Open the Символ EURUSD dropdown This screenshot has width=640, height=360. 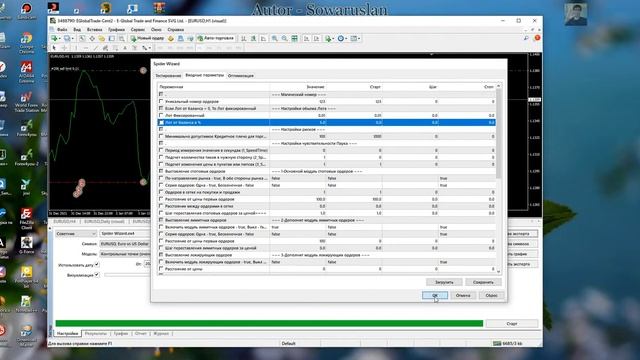(x=125, y=244)
